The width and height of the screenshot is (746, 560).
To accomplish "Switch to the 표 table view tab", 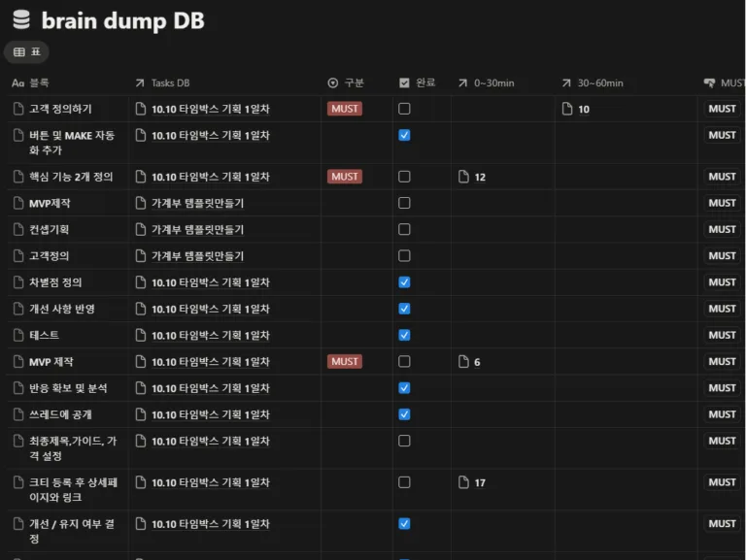I will click(x=27, y=52).
